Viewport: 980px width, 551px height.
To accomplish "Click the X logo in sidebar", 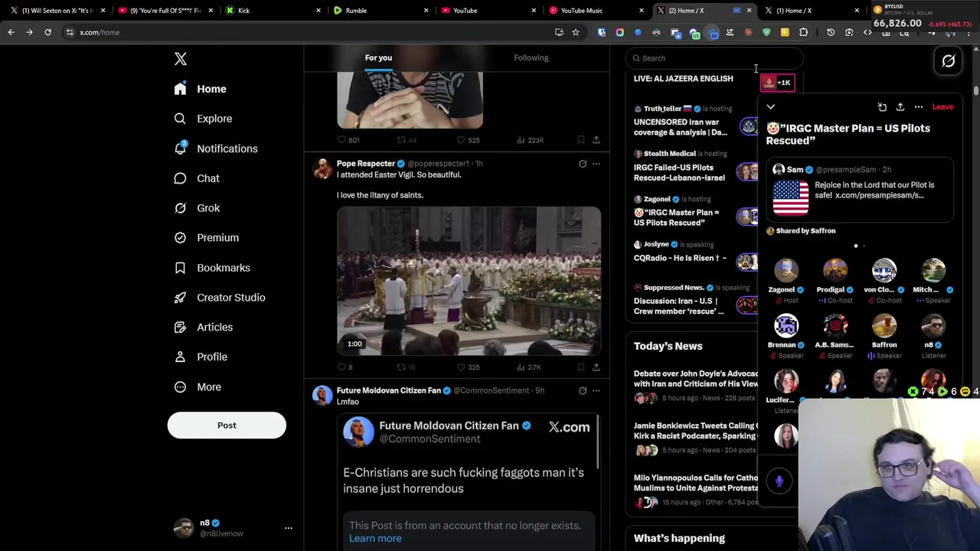I will coord(181,59).
